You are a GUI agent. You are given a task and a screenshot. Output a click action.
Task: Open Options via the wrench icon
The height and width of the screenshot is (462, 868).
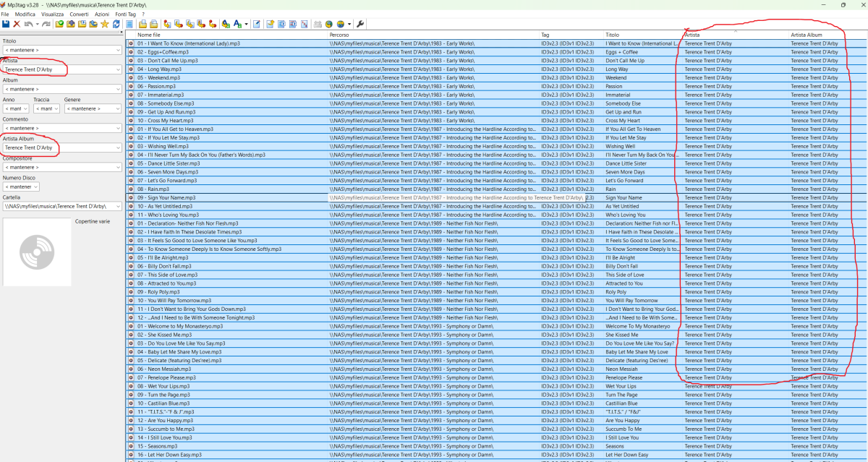pos(361,24)
